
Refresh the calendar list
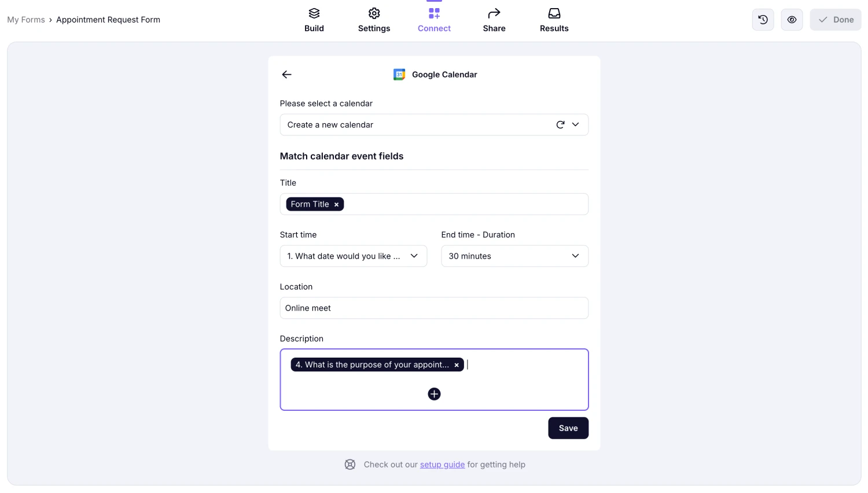pyautogui.click(x=560, y=124)
